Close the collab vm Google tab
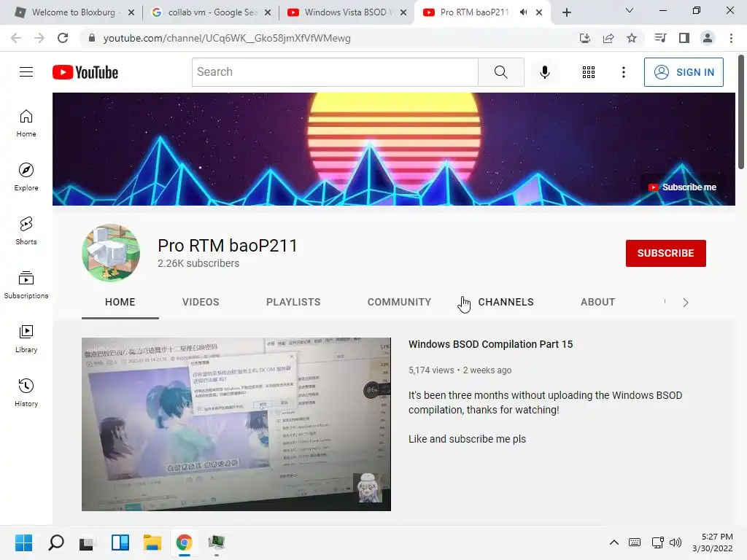The width and height of the screenshot is (747, 560). click(x=268, y=12)
